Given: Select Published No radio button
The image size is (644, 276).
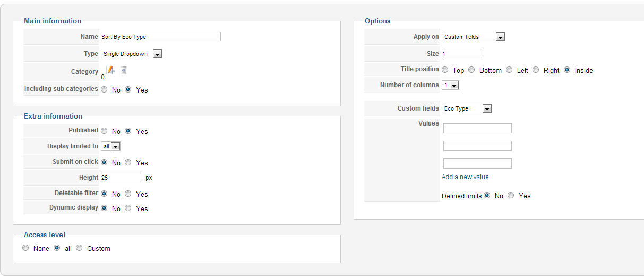Looking at the screenshot, I should tap(104, 131).
